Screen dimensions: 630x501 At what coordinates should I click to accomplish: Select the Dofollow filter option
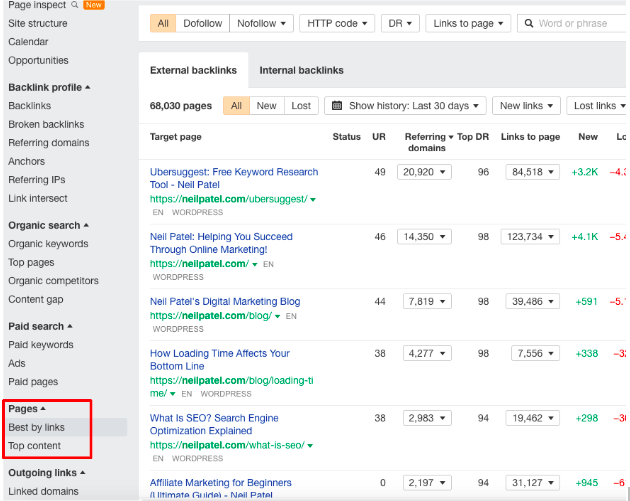click(x=204, y=23)
